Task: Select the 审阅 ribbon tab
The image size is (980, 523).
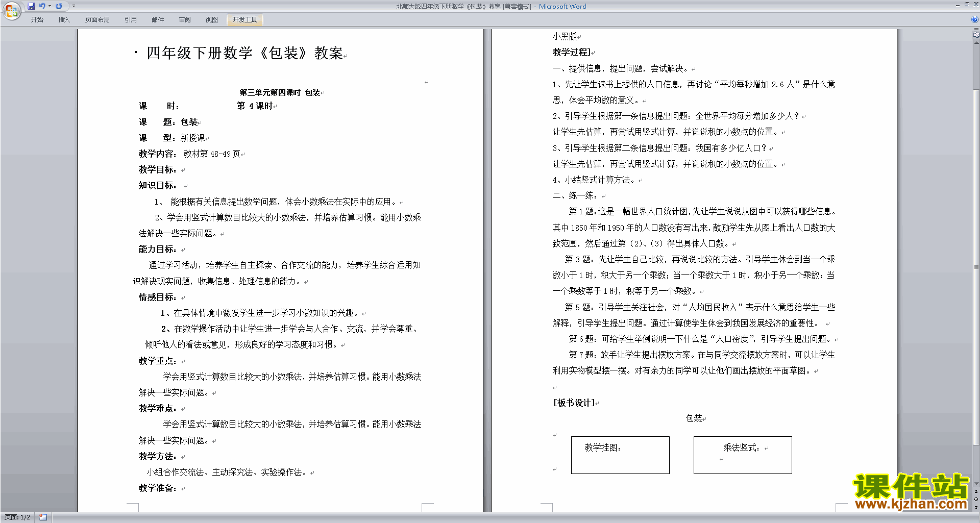Action: (x=185, y=20)
